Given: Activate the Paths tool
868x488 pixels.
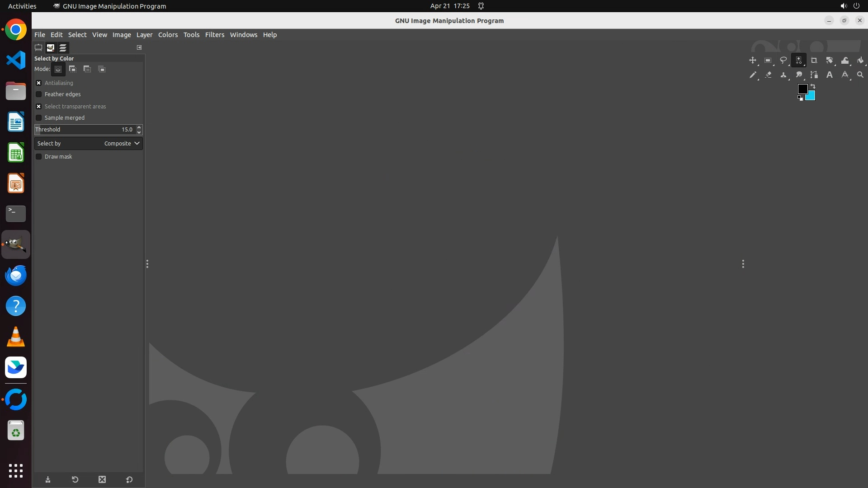Looking at the screenshot, I should (814, 75).
